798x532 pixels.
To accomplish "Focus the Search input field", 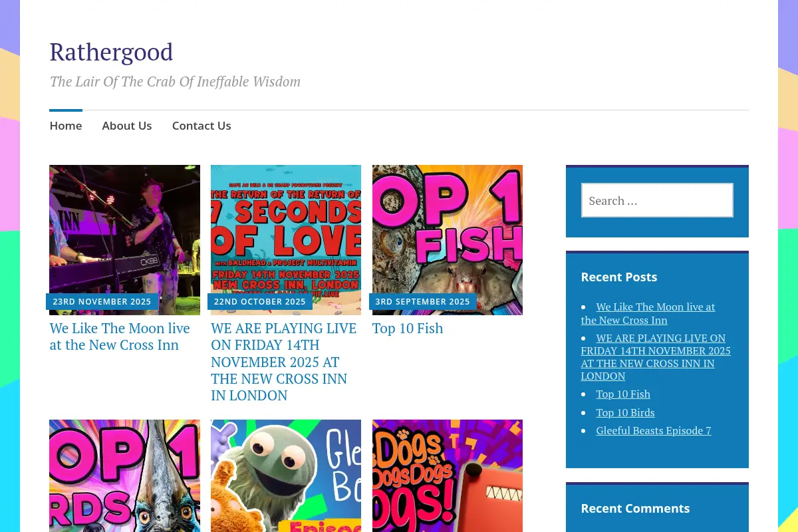I will [657, 200].
